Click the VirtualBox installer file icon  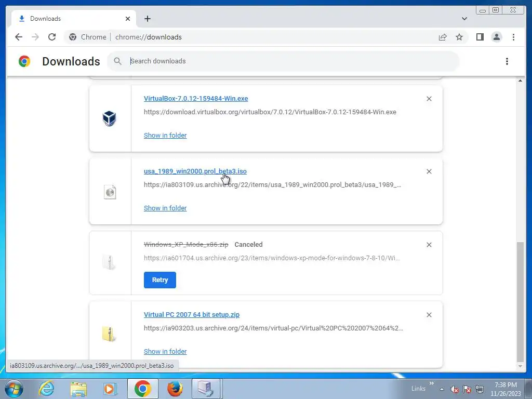[x=109, y=118]
